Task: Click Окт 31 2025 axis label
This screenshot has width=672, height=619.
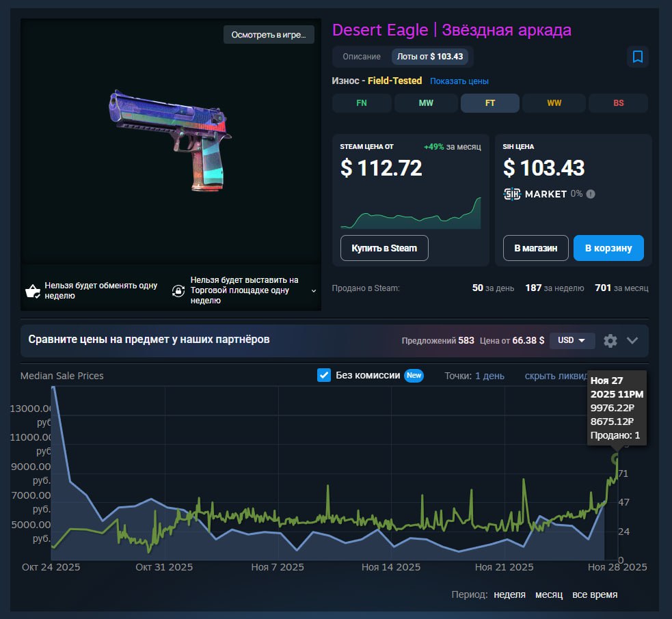Action: [164, 567]
